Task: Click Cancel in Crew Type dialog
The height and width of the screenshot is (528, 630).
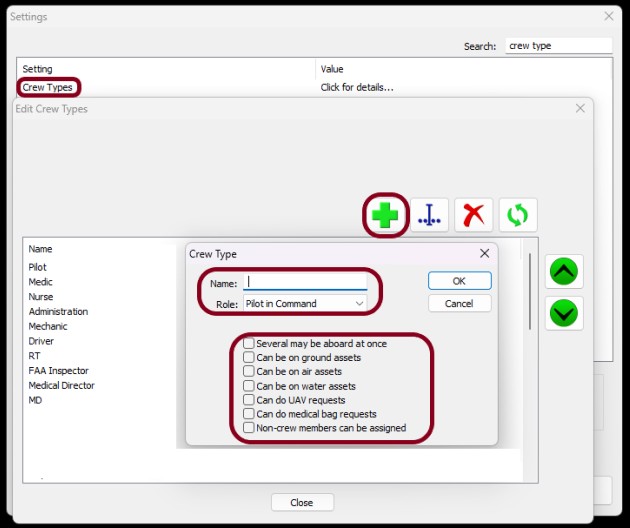Action: pyautogui.click(x=459, y=303)
